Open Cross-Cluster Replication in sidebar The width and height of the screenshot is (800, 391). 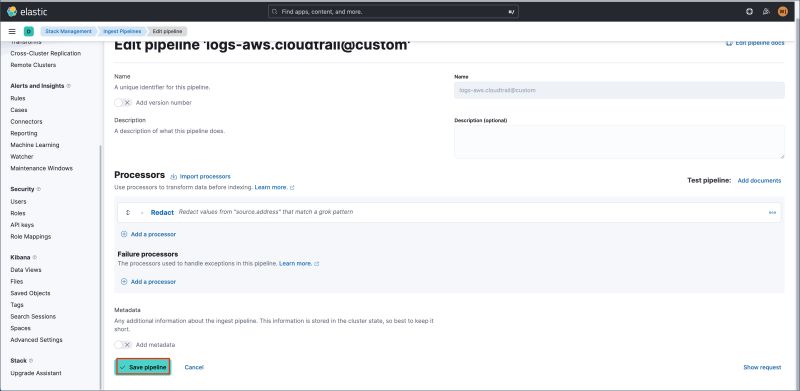pos(45,54)
